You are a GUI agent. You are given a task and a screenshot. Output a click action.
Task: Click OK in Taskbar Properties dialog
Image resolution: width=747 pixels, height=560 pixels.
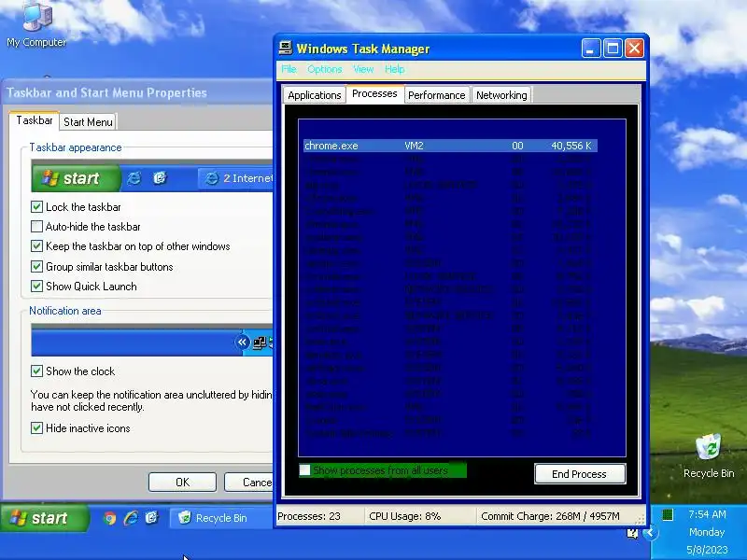(x=182, y=482)
